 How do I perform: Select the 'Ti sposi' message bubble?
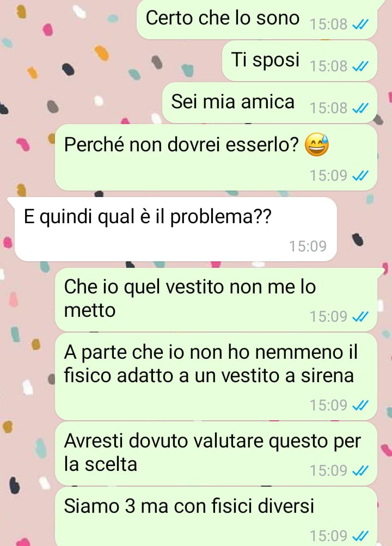point(300,60)
